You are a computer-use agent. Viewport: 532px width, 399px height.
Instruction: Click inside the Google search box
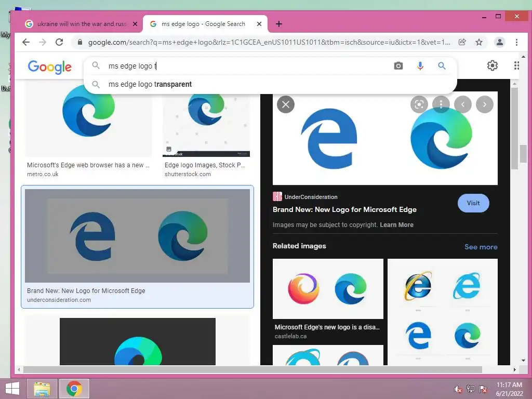248,66
